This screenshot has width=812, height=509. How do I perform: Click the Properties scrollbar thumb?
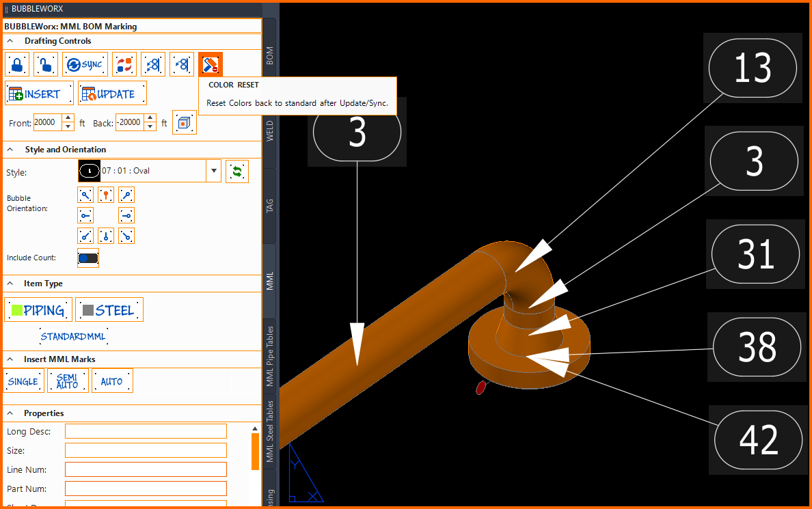(255, 452)
